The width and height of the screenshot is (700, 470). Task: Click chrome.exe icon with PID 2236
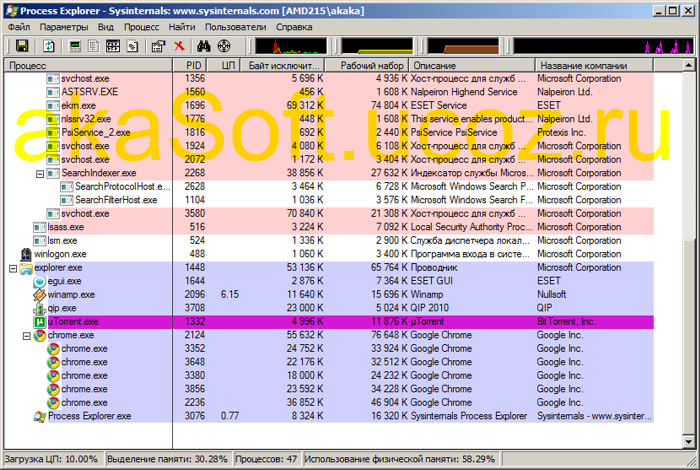click(53, 403)
